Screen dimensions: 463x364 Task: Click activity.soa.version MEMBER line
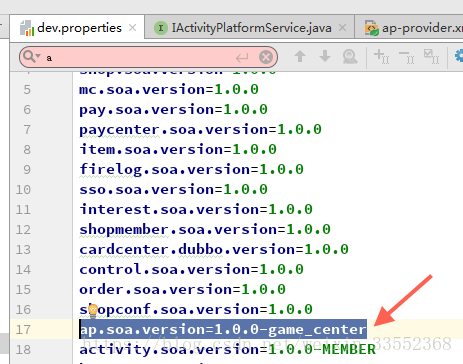[x=227, y=350]
